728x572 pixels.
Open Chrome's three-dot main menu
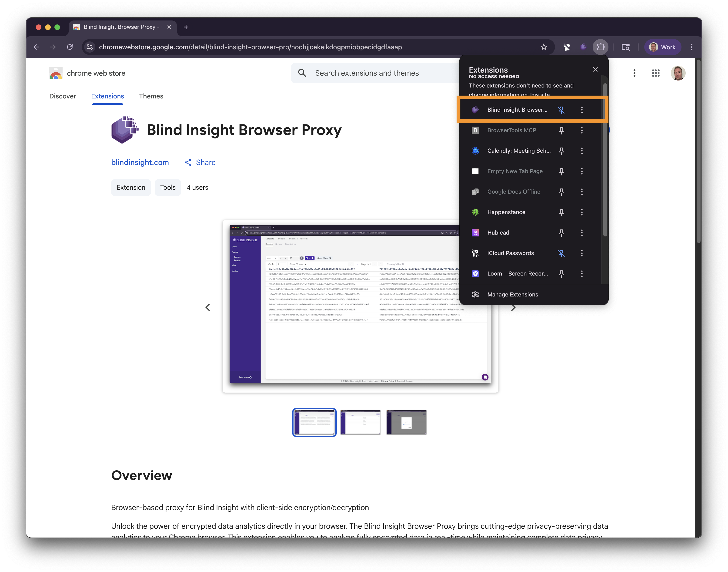(691, 47)
